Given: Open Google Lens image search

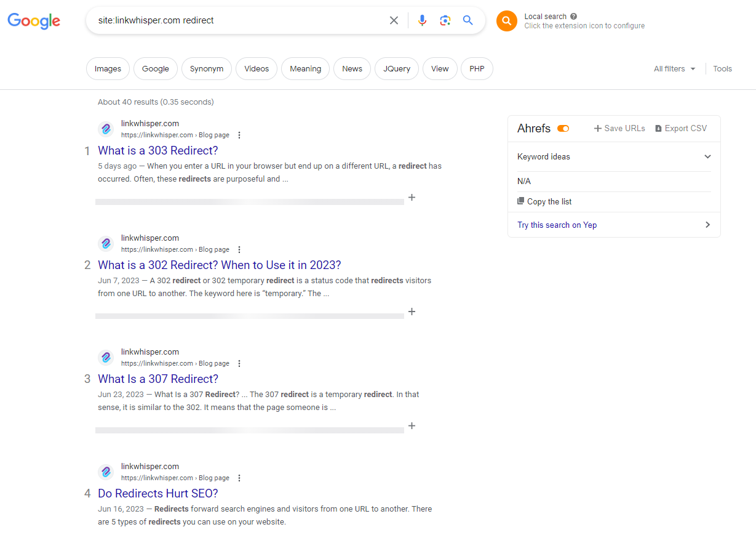Looking at the screenshot, I should coord(445,20).
